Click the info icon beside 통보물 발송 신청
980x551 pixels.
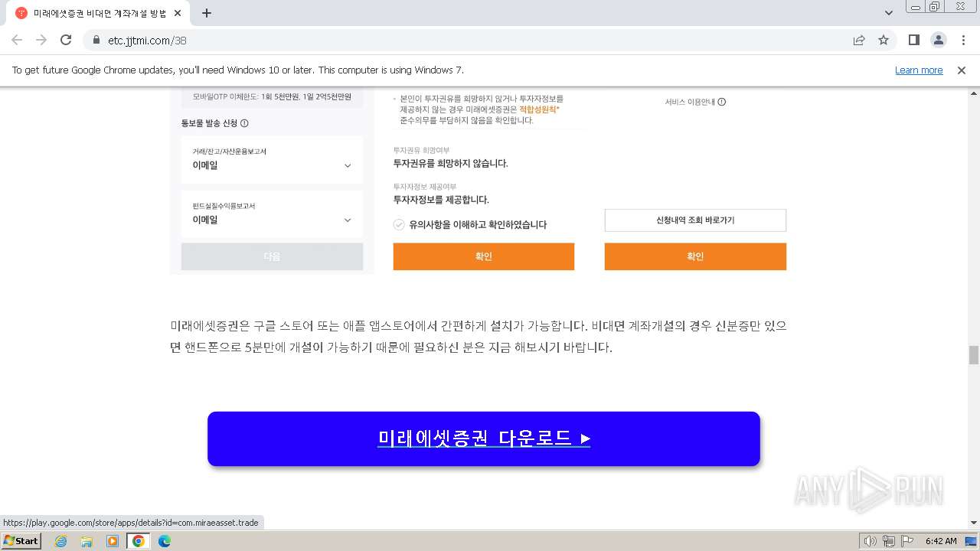coord(244,123)
